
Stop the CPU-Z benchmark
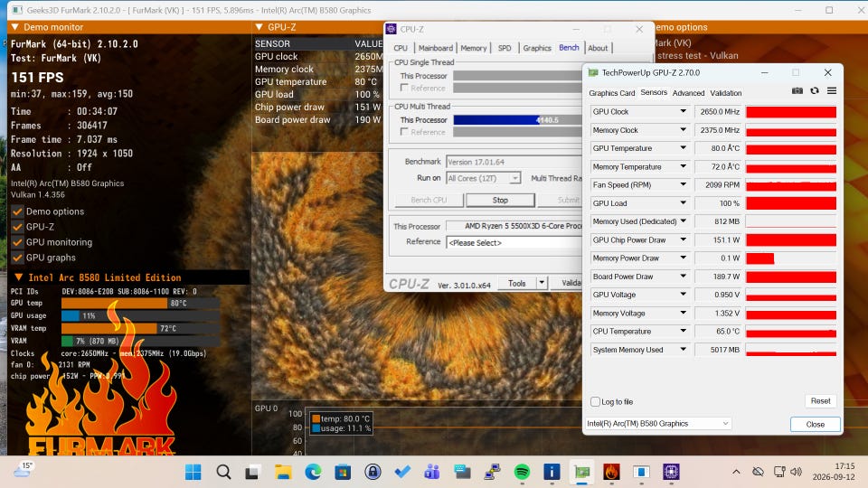coord(500,201)
